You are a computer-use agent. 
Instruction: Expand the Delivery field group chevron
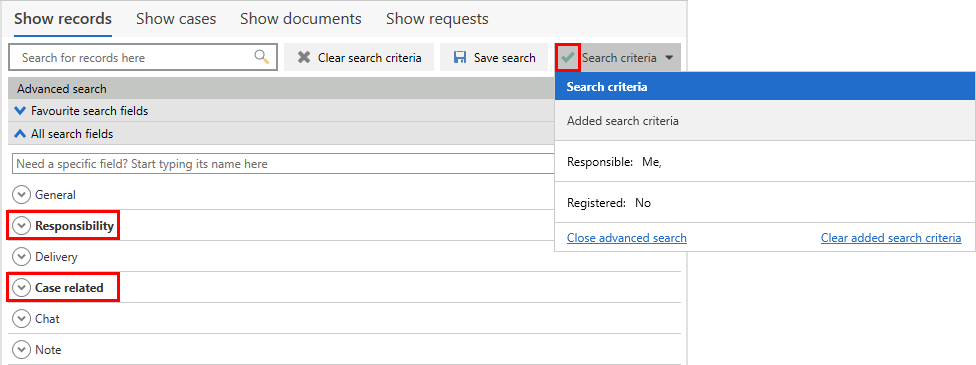pyautogui.click(x=22, y=257)
